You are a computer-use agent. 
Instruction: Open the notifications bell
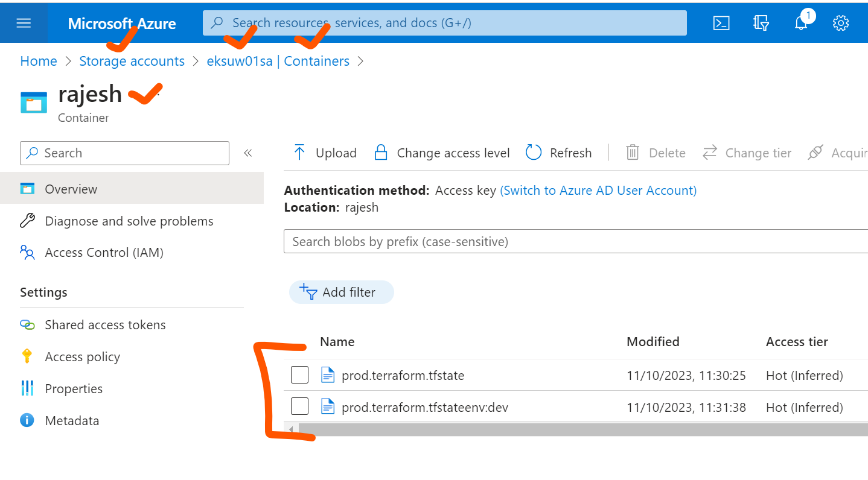coord(801,23)
